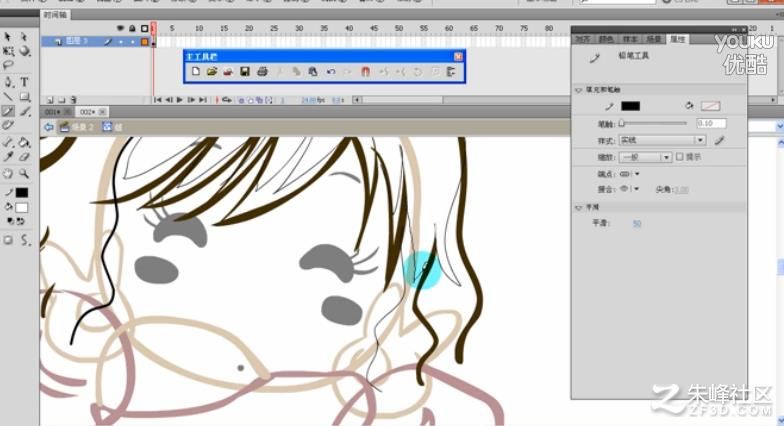Click Open folder icon in main toolbar
This screenshot has height=426, width=784.
click(x=212, y=72)
